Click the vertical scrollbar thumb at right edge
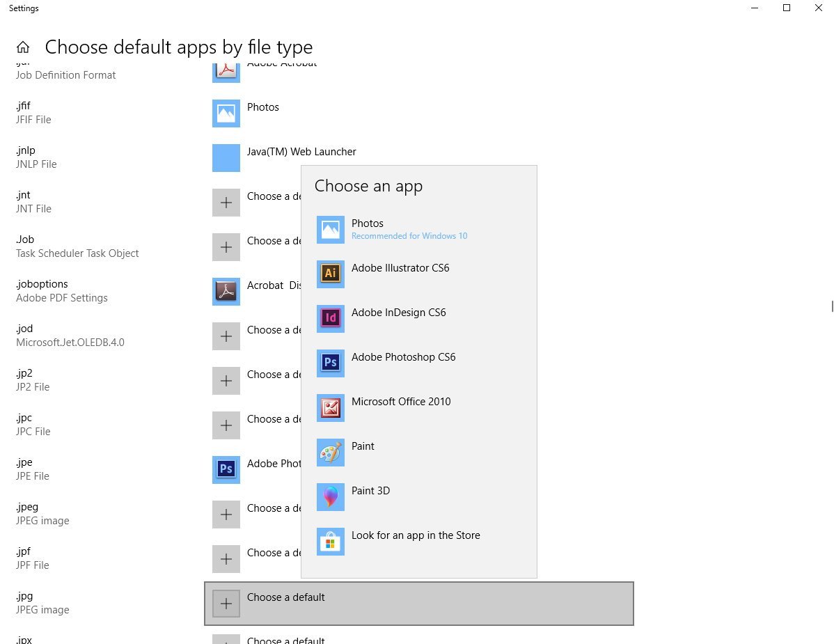Viewport: 834px width, 644px height. [832, 306]
